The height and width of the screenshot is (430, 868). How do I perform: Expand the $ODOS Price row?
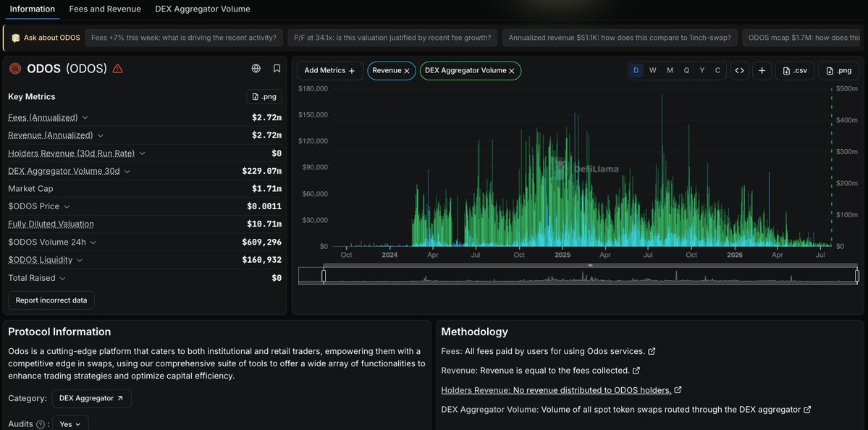pos(67,206)
